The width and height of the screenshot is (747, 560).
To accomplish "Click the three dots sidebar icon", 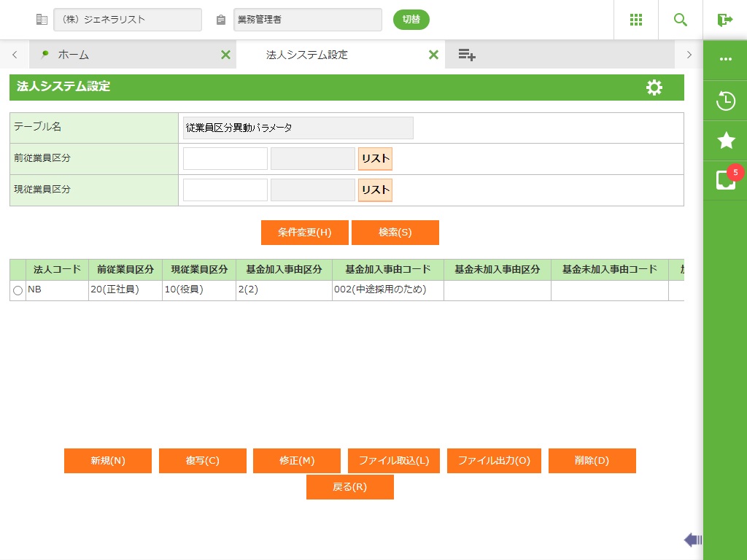I will point(725,59).
